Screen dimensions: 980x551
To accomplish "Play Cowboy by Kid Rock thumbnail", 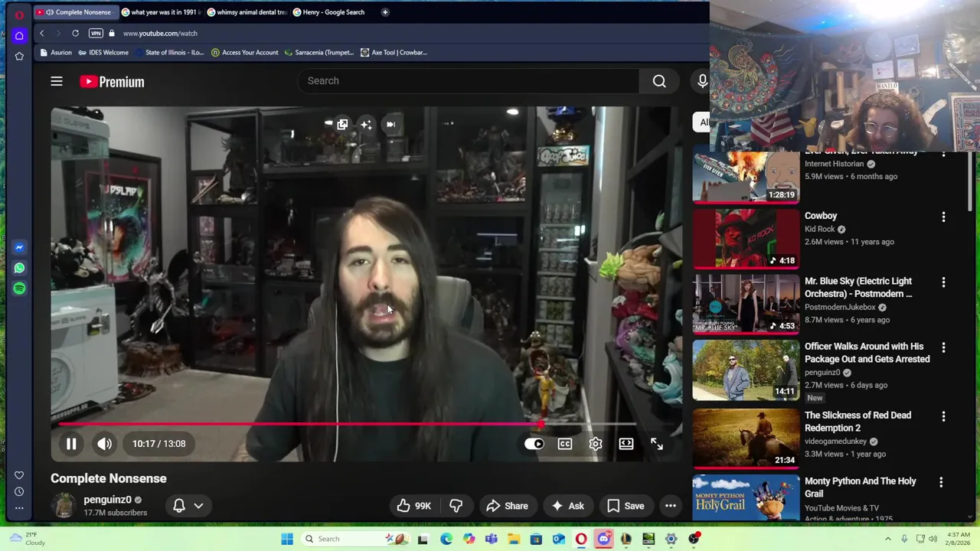I will pos(746,239).
